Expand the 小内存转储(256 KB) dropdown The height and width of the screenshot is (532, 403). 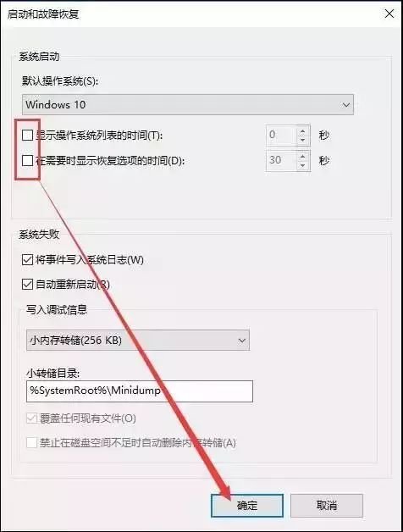138,340
